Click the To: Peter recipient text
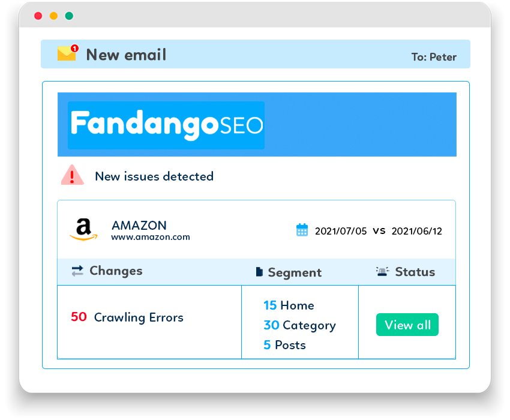This screenshot has width=510, height=420. [434, 57]
